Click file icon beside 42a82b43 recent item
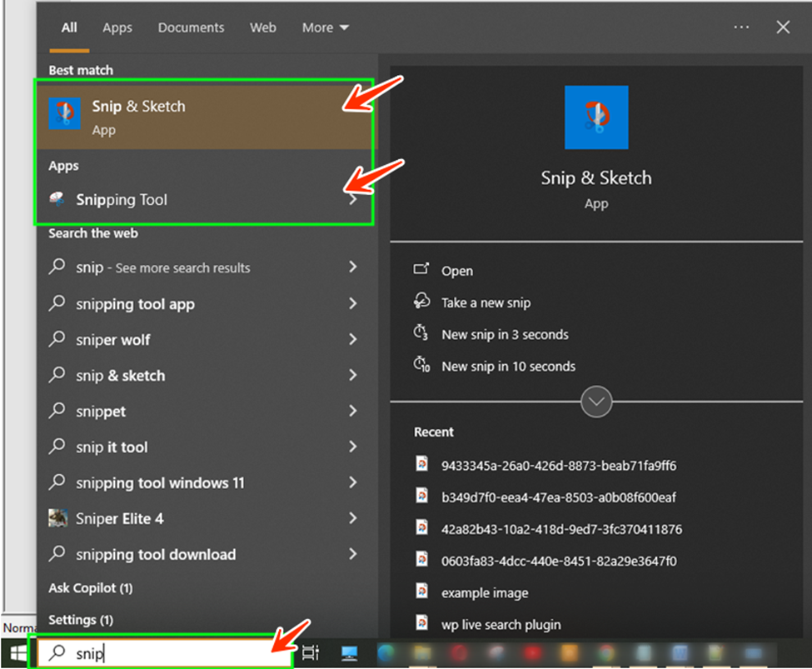This screenshot has width=812, height=669. pyautogui.click(x=422, y=527)
